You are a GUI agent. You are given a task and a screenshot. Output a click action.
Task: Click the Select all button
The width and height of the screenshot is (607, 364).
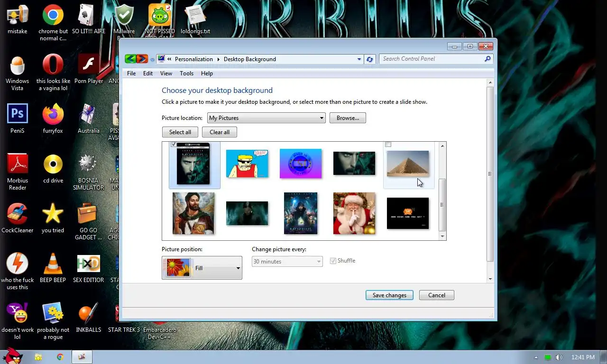click(180, 132)
